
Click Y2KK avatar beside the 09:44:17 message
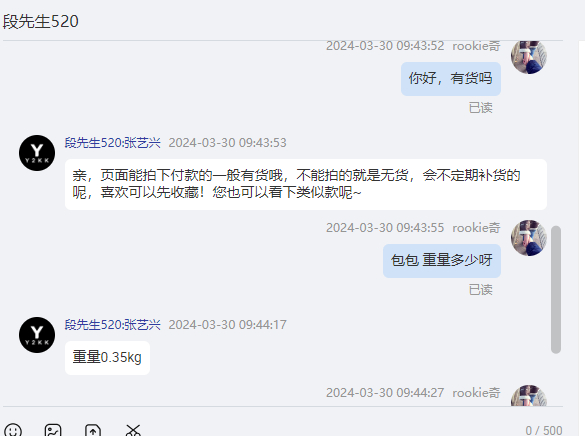coord(37,335)
